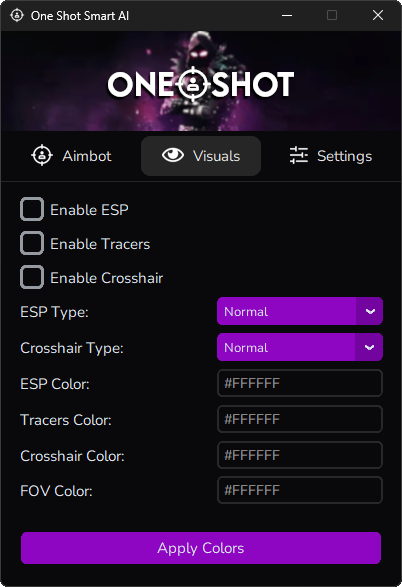Toggle the Enable Crosshair checkbox
Image resolution: width=402 pixels, height=587 pixels.
coord(32,277)
